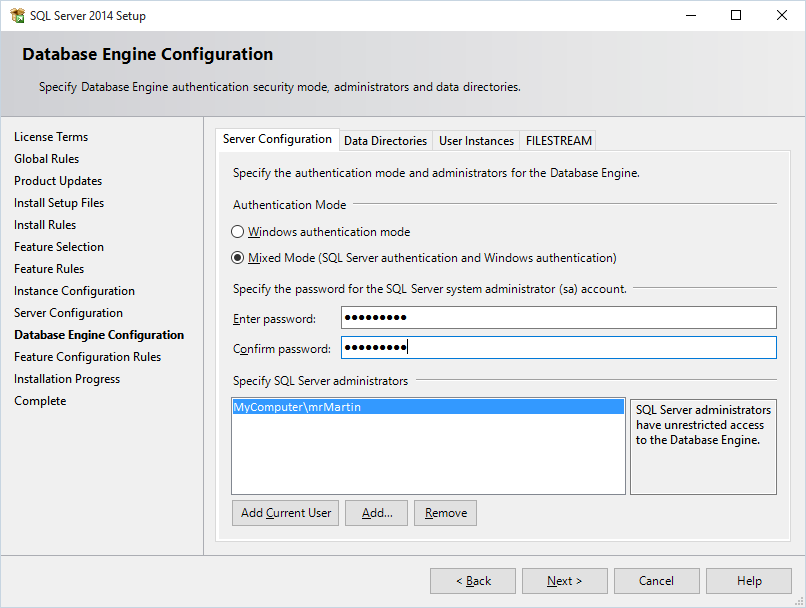Click Installation Progress step

67,379
